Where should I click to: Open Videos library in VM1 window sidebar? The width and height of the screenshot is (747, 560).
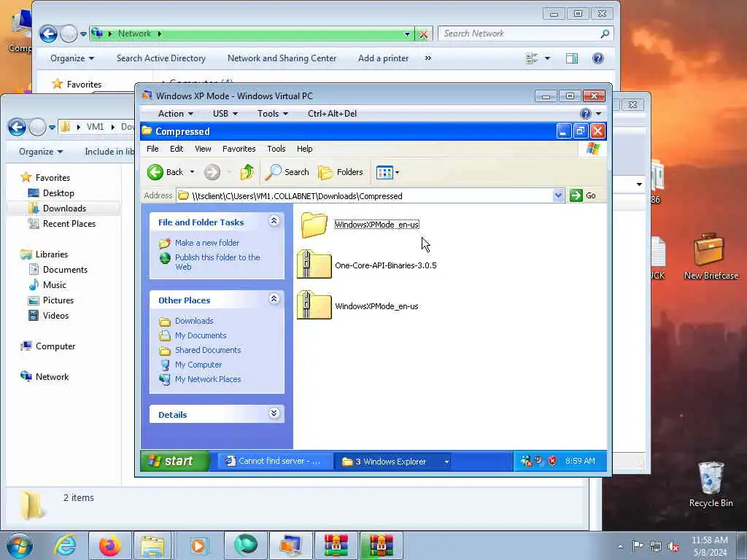pos(55,315)
